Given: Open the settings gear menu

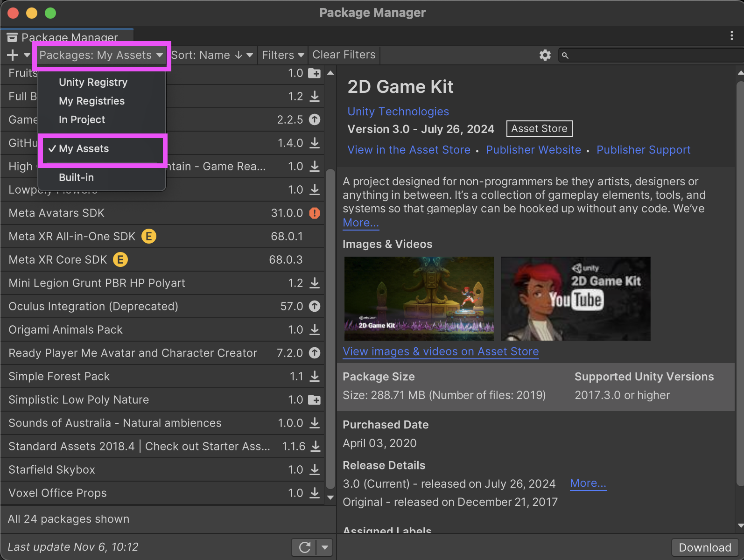Looking at the screenshot, I should click(x=545, y=55).
